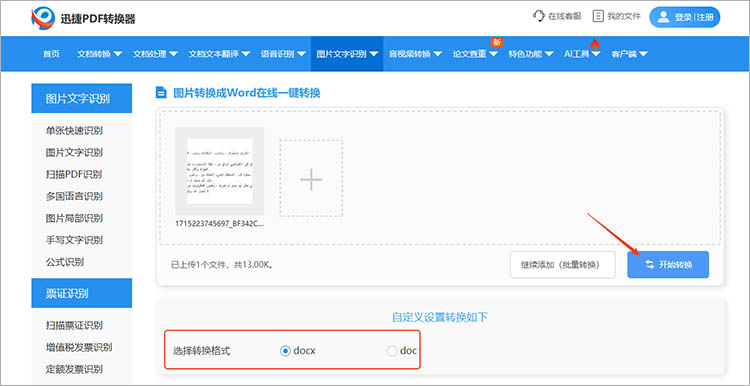Open 增值税发票识别 in sidebar
Viewport: 750px width, 386px height.
pyautogui.click(x=79, y=347)
